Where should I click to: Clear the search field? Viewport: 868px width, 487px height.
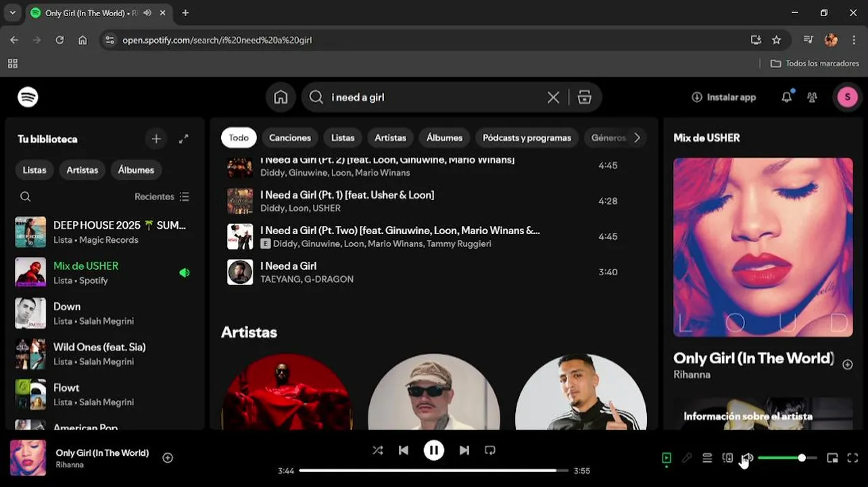click(553, 97)
